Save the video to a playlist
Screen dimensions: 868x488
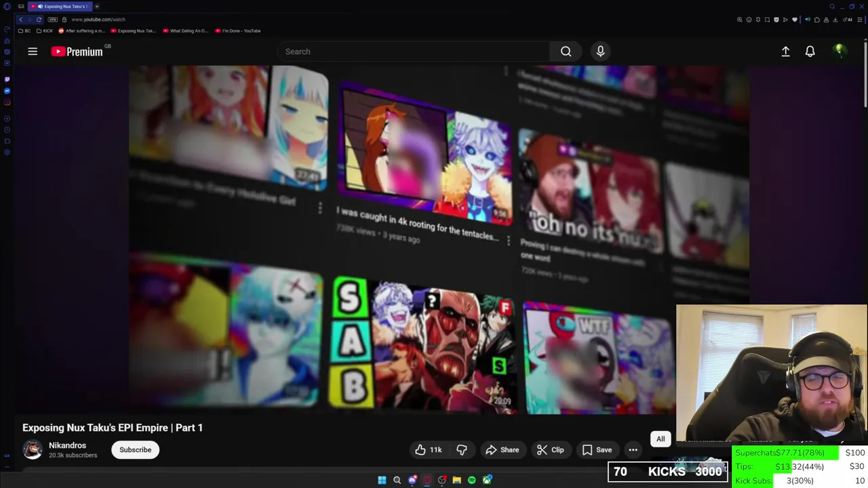click(x=597, y=449)
